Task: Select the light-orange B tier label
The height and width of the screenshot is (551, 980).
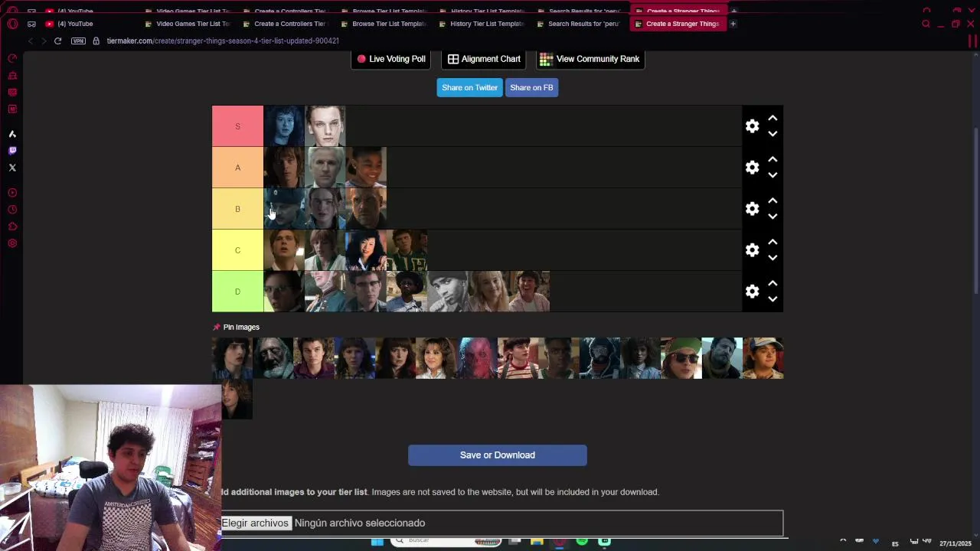Action: pos(237,209)
